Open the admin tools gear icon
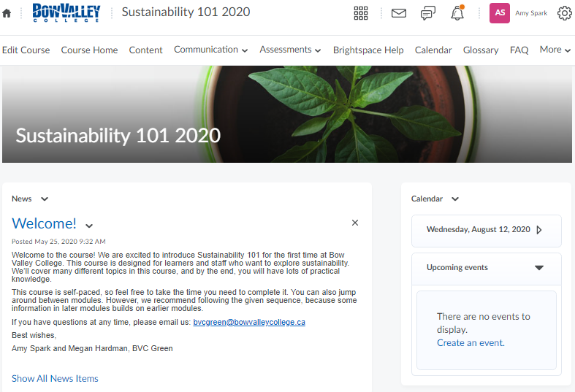This screenshot has width=575, height=392. (564, 13)
